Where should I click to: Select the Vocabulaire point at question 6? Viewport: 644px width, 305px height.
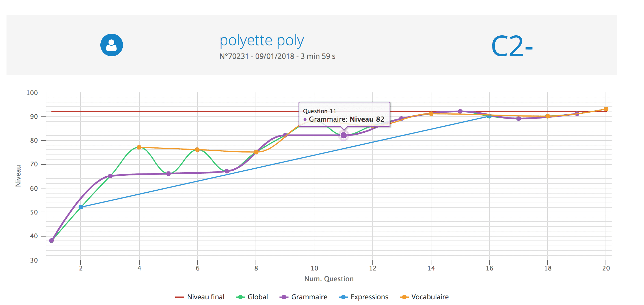(x=197, y=150)
